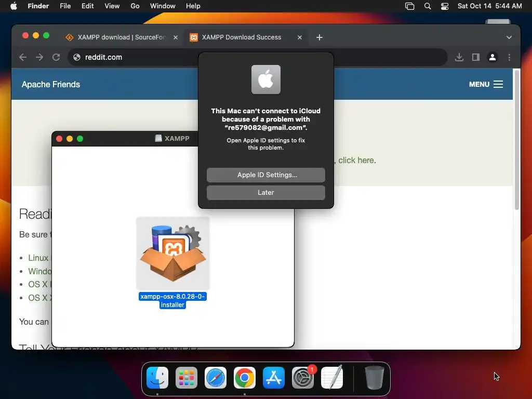Screen dimensions: 532x399
Task: Open Chrome profile icon
Action: point(493,57)
